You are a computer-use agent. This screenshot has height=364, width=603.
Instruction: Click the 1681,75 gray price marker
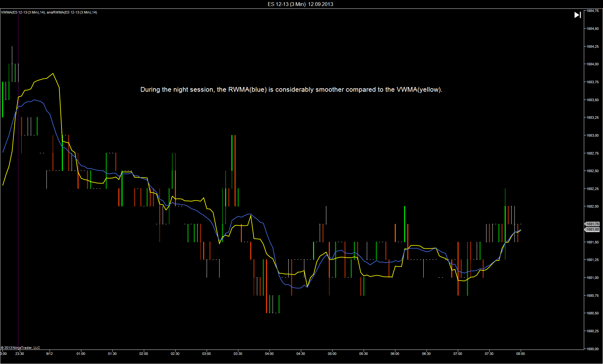click(x=592, y=224)
